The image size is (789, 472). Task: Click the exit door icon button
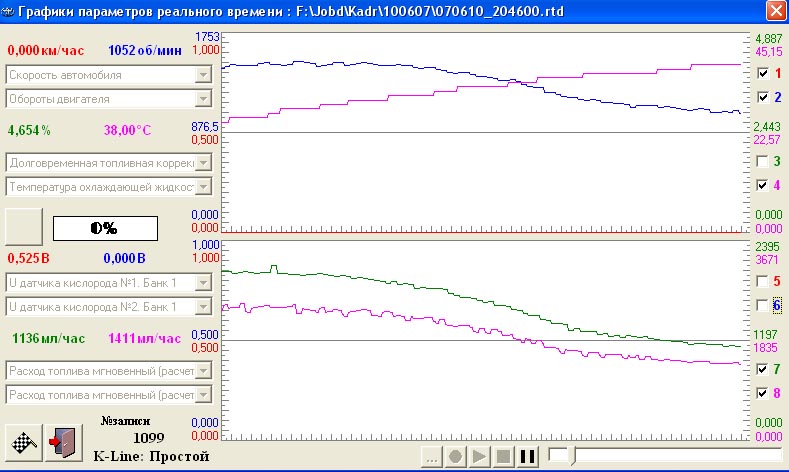pos(62,441)
